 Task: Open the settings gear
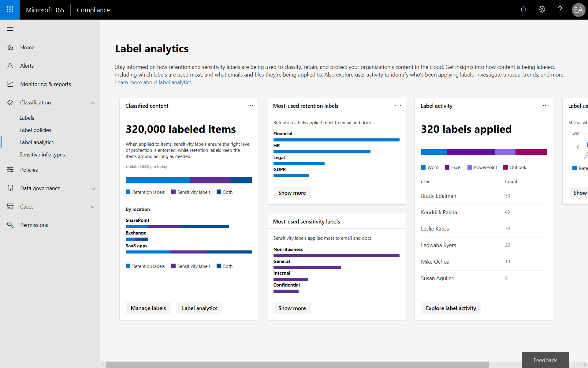coord(541,9)
